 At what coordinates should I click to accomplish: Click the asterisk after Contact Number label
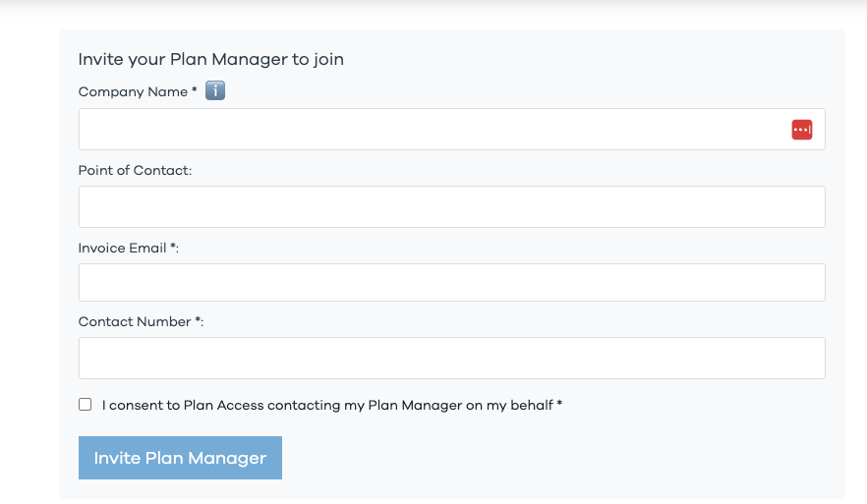point(198,320)
